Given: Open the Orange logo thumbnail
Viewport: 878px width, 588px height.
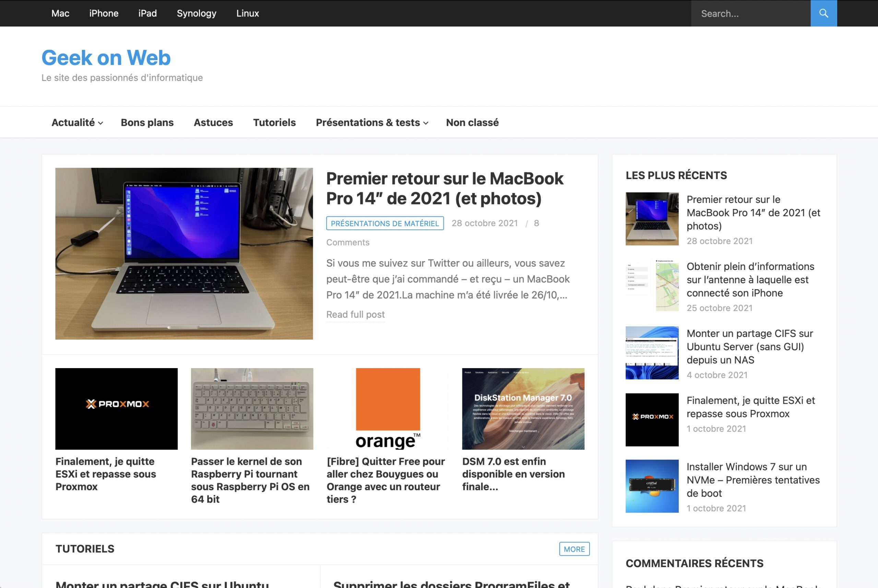Looking at the screenshot, I should [x=388, y=409].
